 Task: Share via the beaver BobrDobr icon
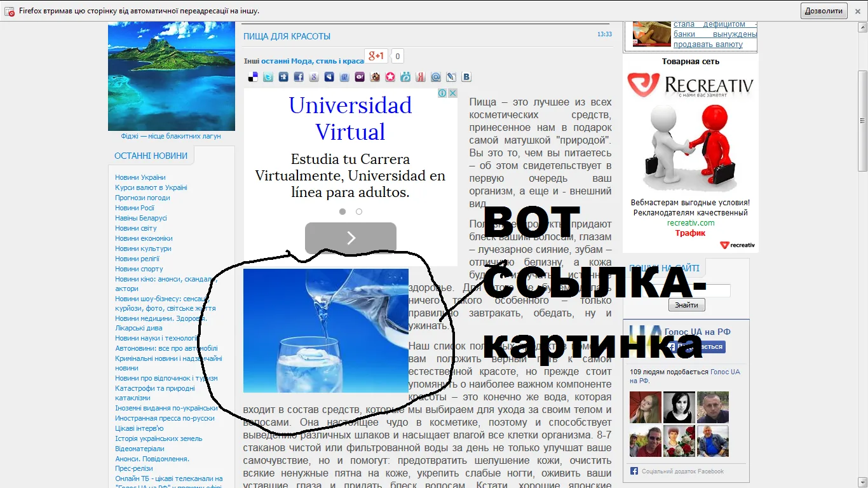[x=375, y=77]
